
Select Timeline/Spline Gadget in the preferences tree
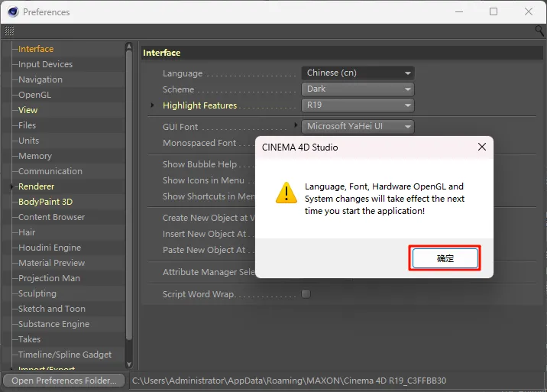coord(65,355)
